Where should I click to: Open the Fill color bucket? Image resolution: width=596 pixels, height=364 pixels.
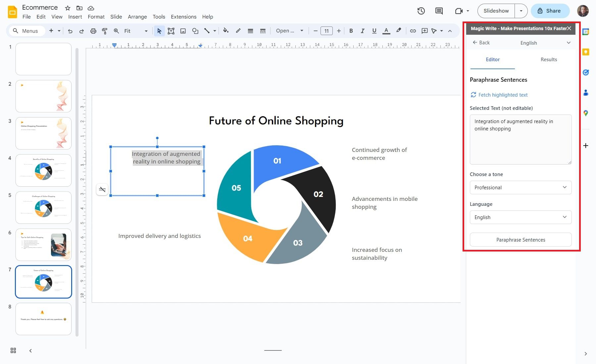click(226, 31)
